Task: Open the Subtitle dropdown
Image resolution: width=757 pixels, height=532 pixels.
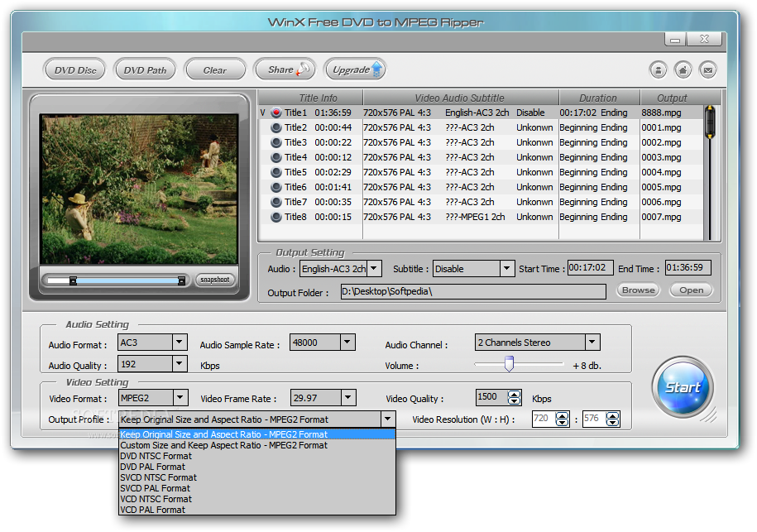Action: [506, 268]
